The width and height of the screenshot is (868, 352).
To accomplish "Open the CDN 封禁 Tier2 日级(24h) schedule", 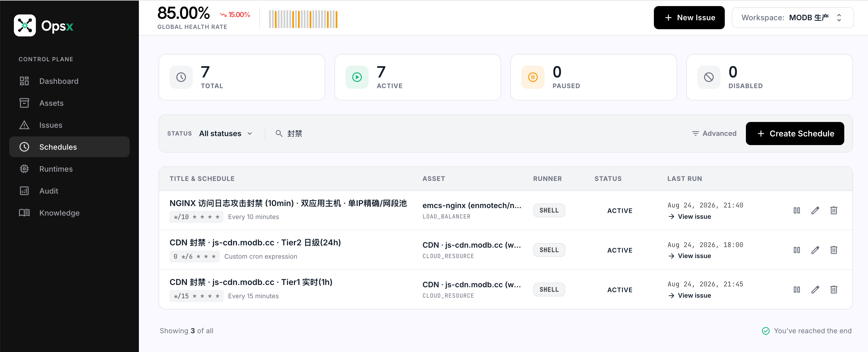I will (255, 243).
